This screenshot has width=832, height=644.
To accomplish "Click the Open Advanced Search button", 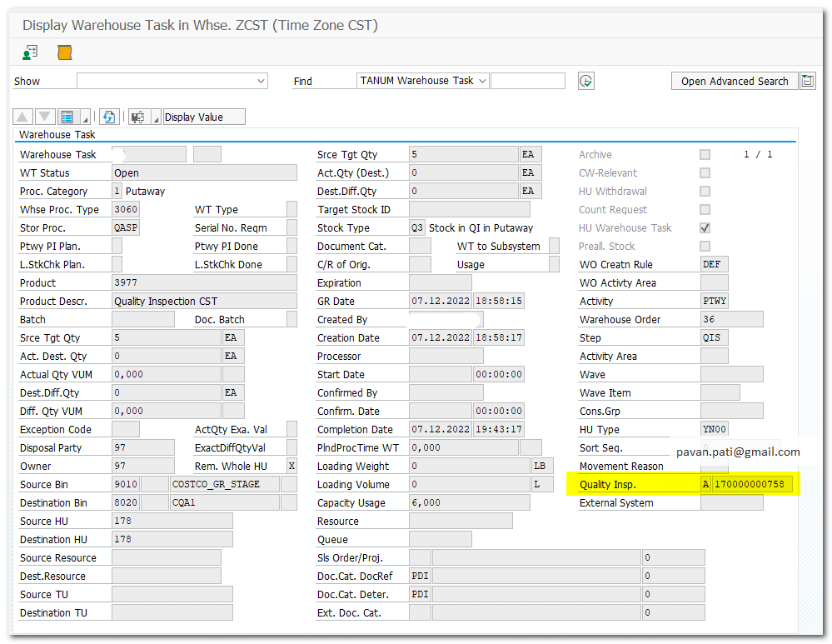I will [x=734, y=81].
